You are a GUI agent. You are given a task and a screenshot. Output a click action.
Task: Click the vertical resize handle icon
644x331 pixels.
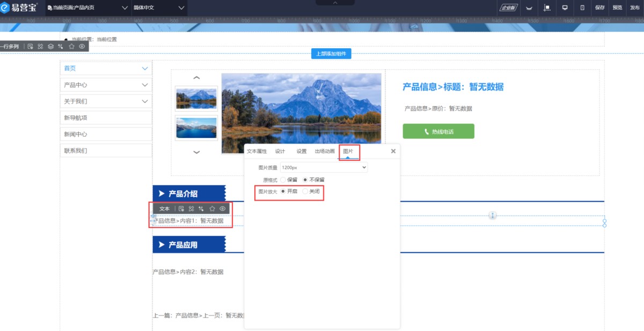coord(492,215)
